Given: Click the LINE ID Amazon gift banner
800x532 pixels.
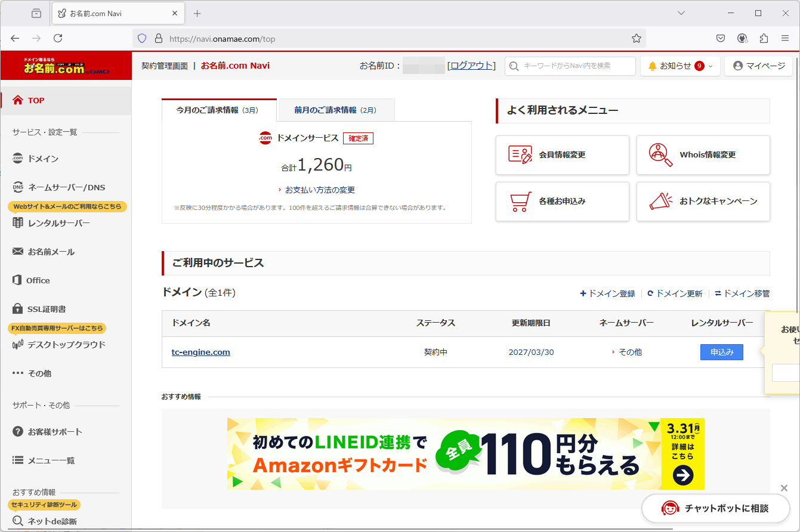Looking at the screenshot, I should (465, 454).
